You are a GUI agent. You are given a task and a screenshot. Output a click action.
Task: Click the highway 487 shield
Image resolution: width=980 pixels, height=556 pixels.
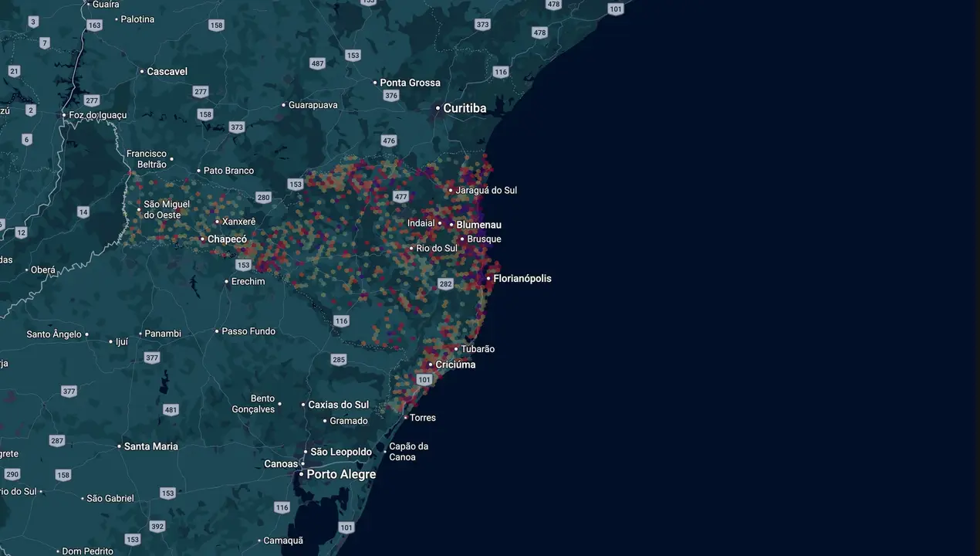click(x=317, y=63)
